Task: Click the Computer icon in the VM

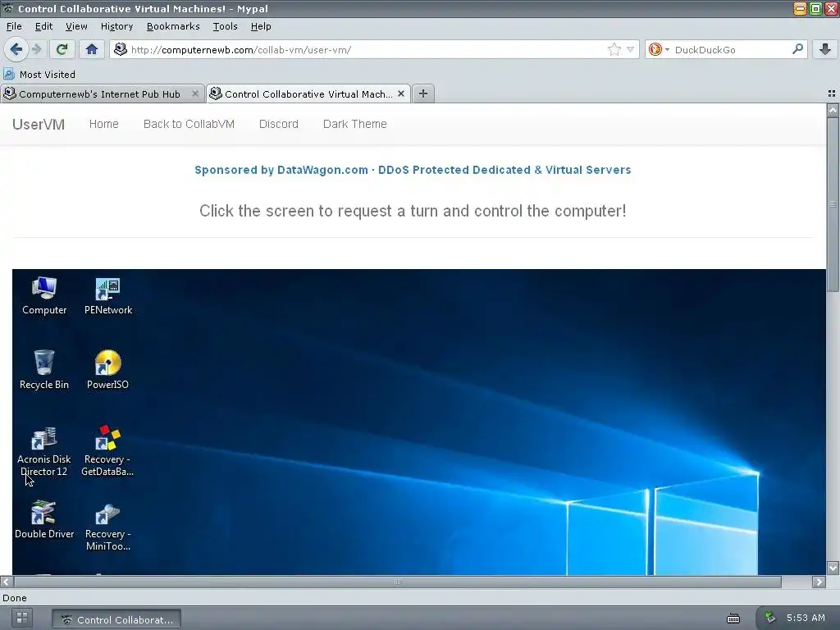Action: click(44, 295)
